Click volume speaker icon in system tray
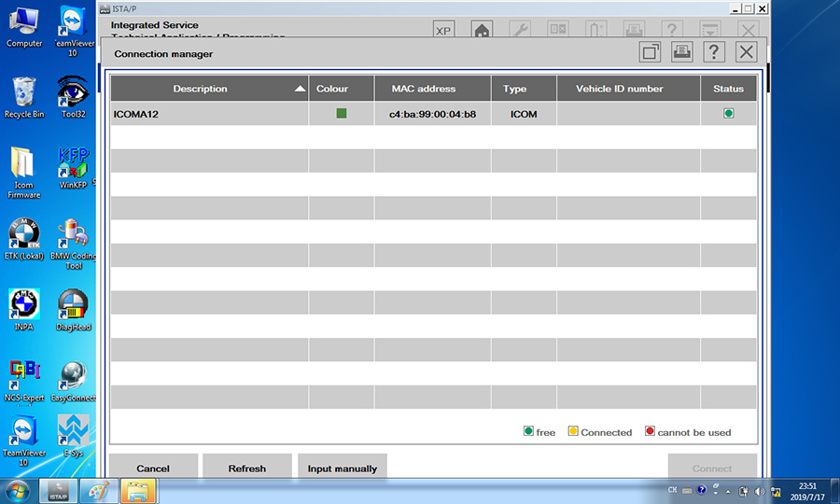Image resolution: width=840 pixels, height=504 pixels. tap(759, 491)
